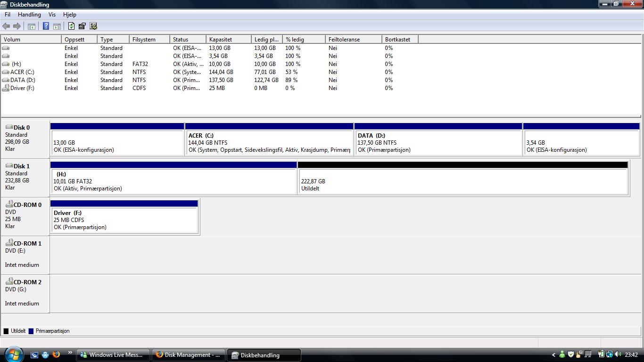
Task: Open the Windows Start orb
Action: (13, 354)
